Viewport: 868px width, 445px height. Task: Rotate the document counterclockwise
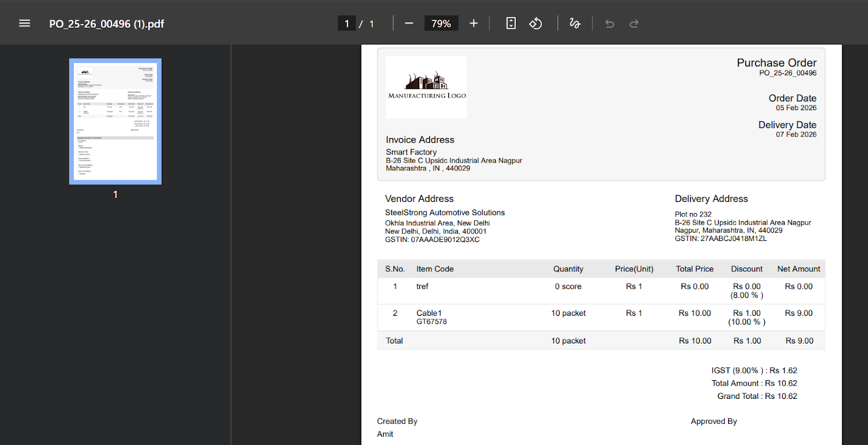tap(535, 23)
